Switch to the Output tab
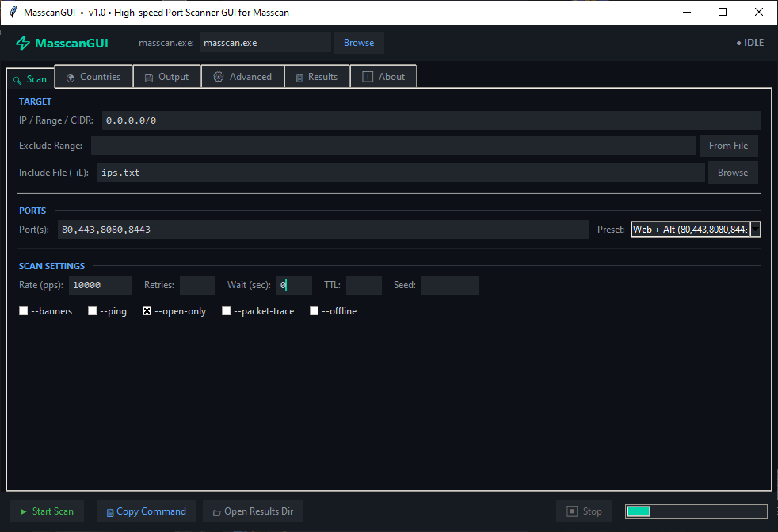The image size is (778, 532). coord(167,76)
